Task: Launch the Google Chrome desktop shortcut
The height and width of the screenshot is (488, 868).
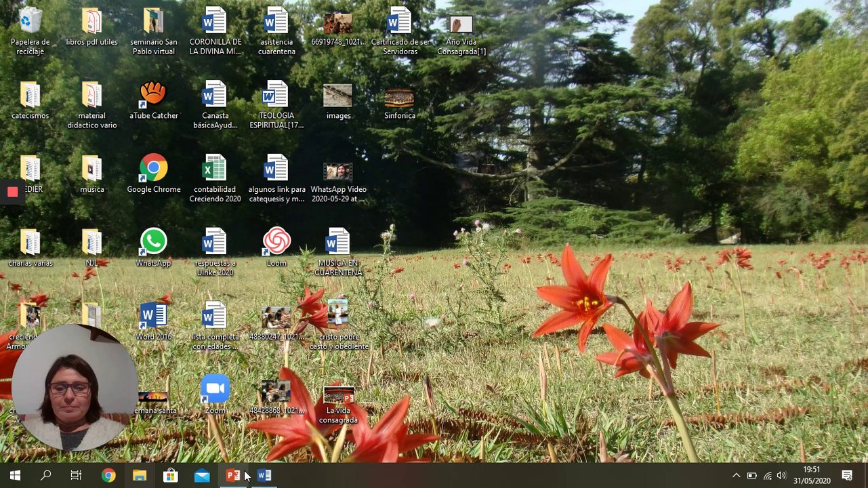Action: 154,174
